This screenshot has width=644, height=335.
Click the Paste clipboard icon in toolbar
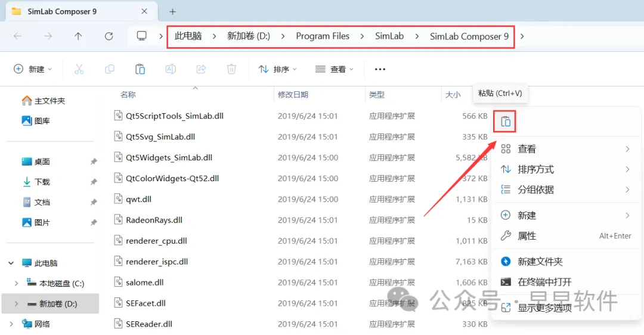140,69
